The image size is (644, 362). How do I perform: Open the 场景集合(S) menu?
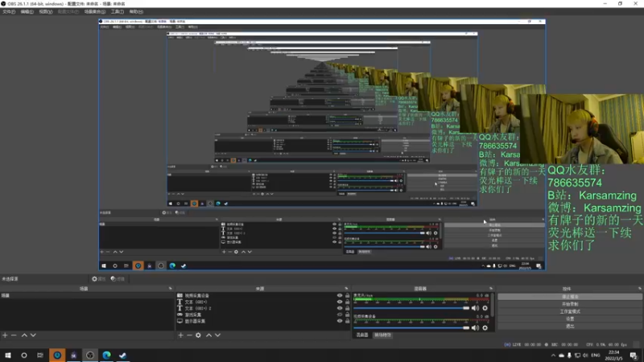click(x=95, y=12)
